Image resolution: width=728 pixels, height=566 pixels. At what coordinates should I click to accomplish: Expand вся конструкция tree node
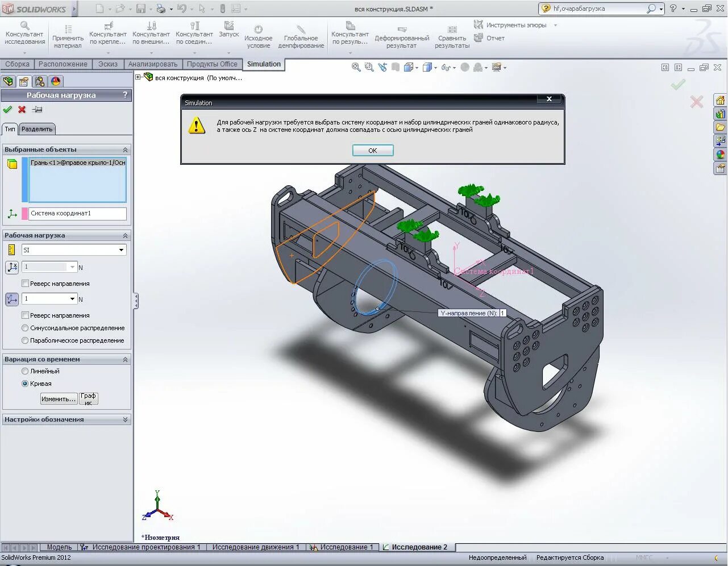(138, 77)
